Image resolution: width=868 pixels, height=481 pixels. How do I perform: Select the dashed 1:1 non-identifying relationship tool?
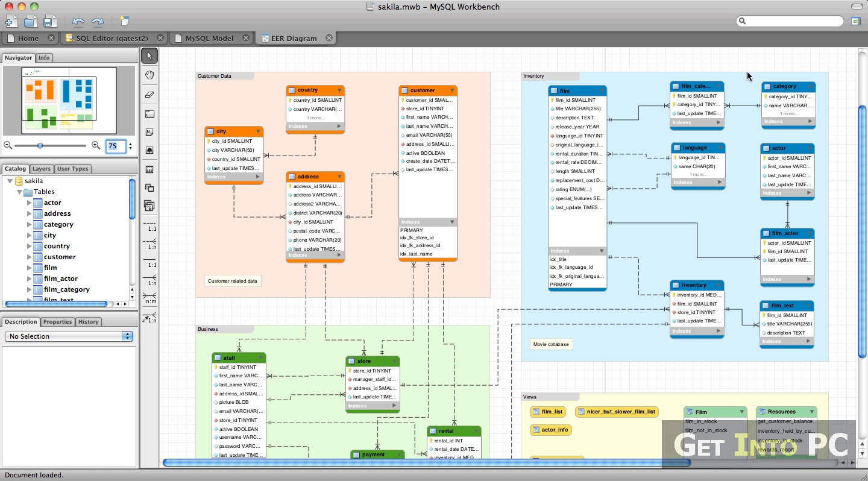coord(150,227)
